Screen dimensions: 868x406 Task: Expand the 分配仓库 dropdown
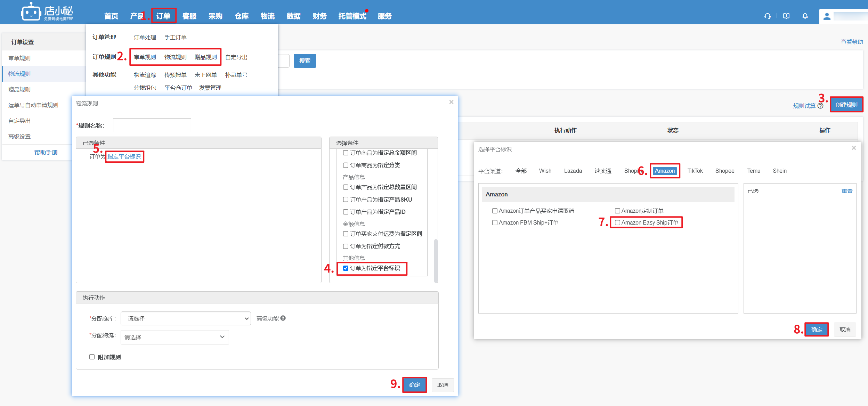[x=186, y=318]
